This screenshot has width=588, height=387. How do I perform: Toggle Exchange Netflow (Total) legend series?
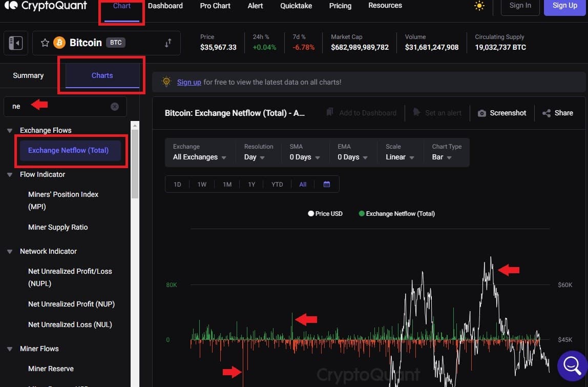(x=397, y=214)
